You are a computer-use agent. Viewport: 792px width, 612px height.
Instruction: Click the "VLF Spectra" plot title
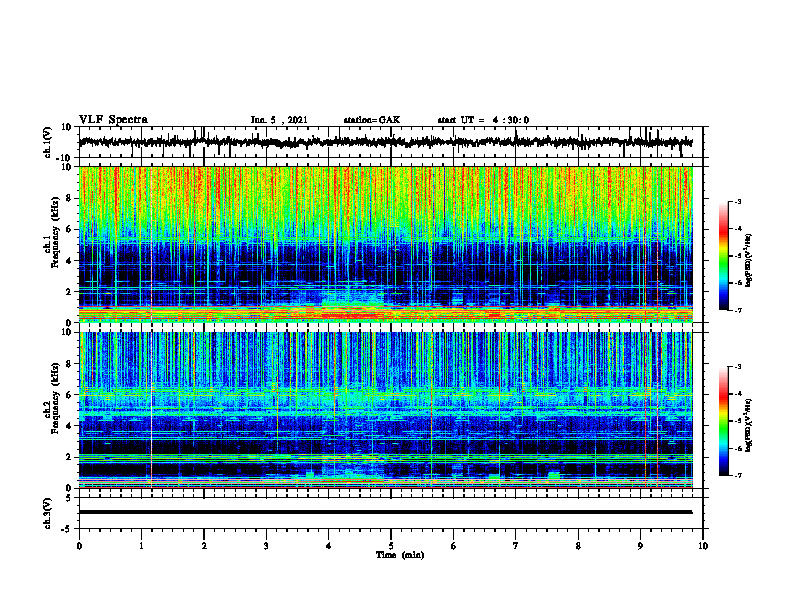[113, 120]
